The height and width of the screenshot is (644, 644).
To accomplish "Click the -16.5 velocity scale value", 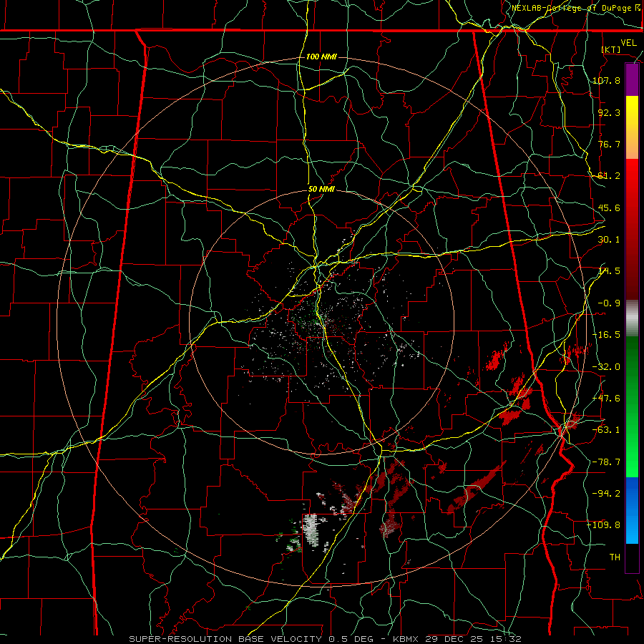I will pyautogui.click(x=606, y=335).
